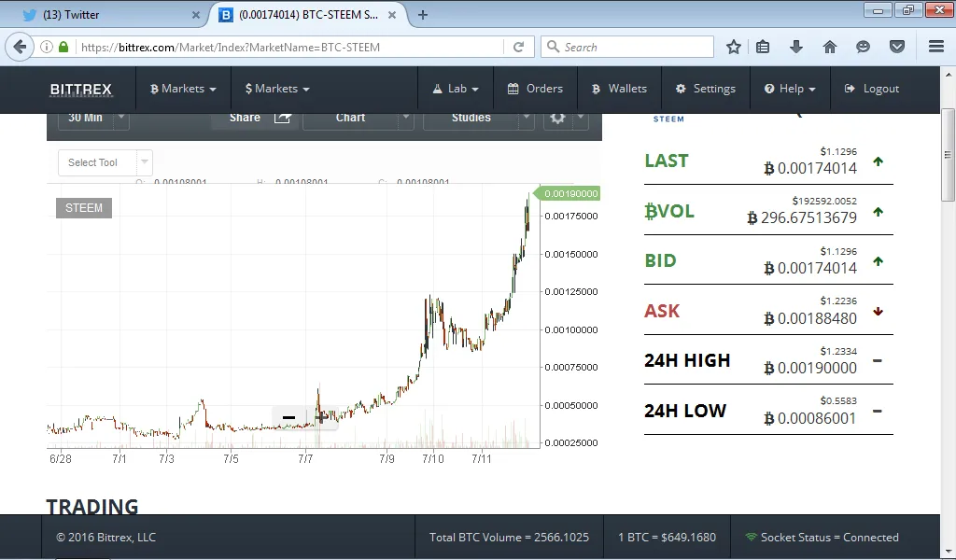
Task: Click the 7/10 date axis label
Action: (x=433, y=459)
